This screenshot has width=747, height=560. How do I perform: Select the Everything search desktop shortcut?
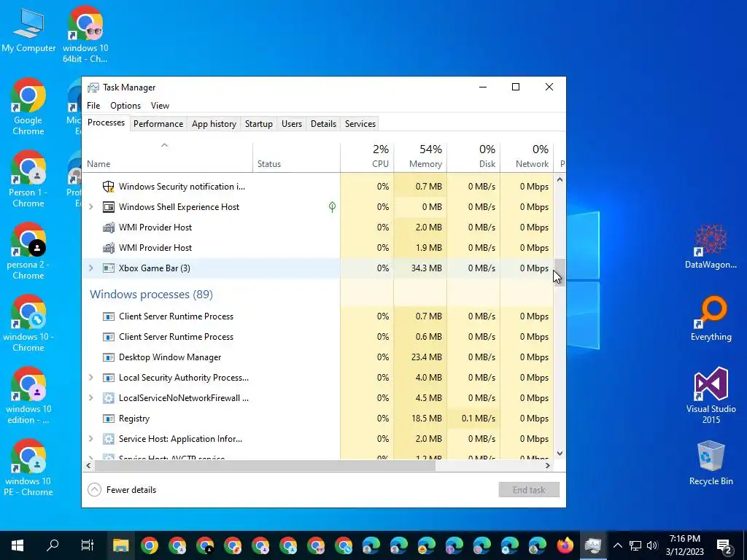click(x=711, y=319)
